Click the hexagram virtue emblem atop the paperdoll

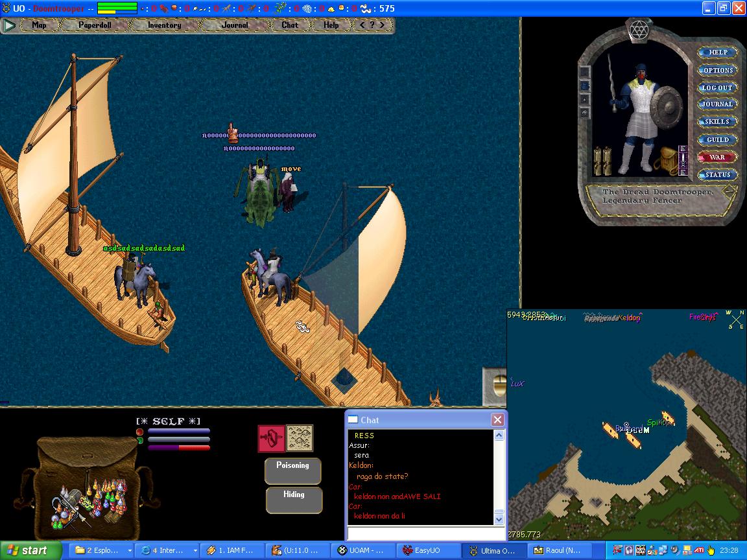click(638, 30)
